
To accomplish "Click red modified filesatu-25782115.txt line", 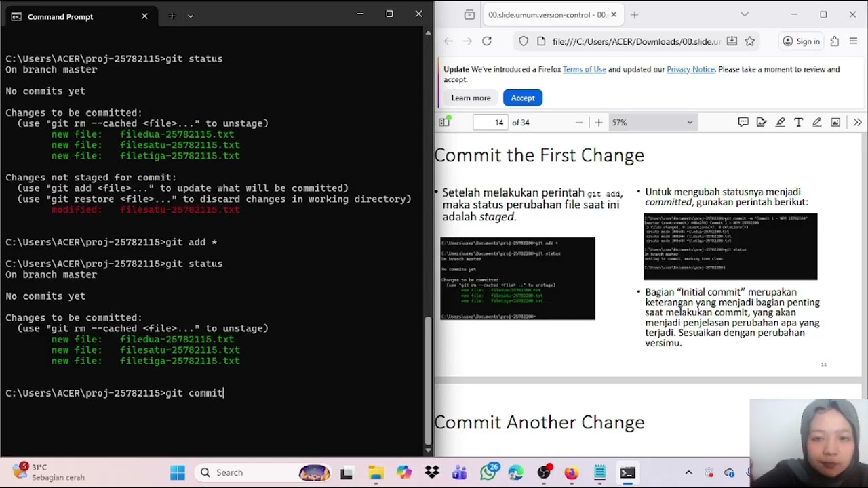I will 145,209.
